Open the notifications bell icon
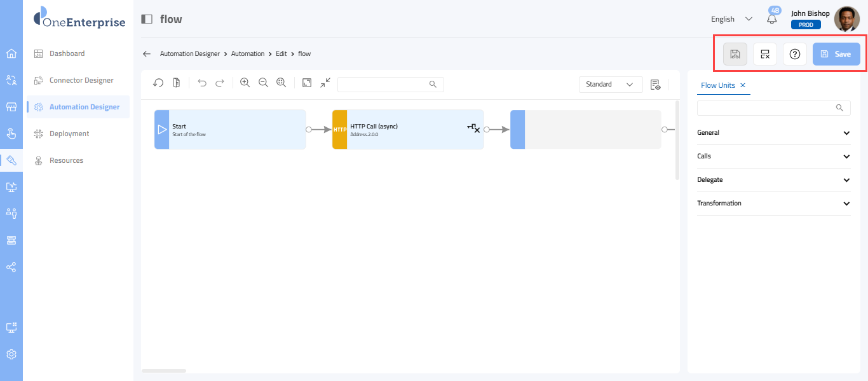Screen dimensions: 868x381 pyautogui.click(x=772, y=19)
